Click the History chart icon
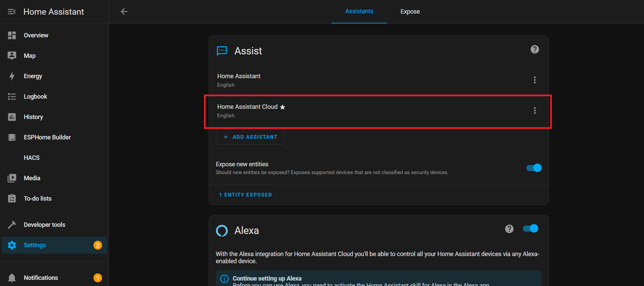The height and width of the screenshot is (286, 644). (x=12, y=117)
